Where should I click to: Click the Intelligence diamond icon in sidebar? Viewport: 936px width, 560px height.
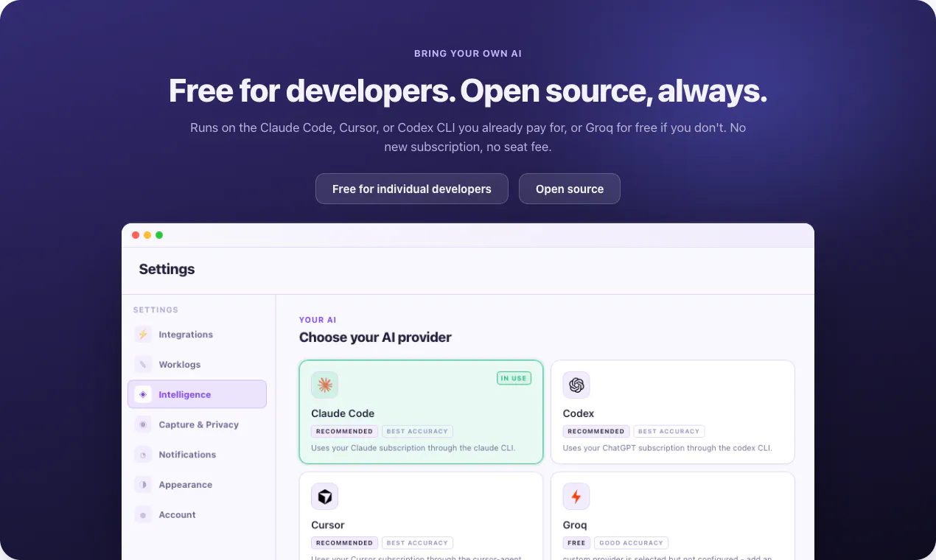point(143,395)
